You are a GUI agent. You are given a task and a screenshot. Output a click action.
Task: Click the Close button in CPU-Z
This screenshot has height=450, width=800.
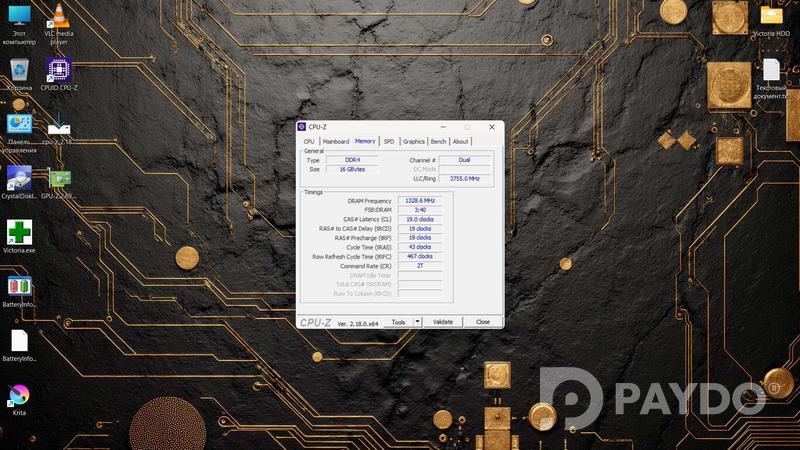[483, 322]
